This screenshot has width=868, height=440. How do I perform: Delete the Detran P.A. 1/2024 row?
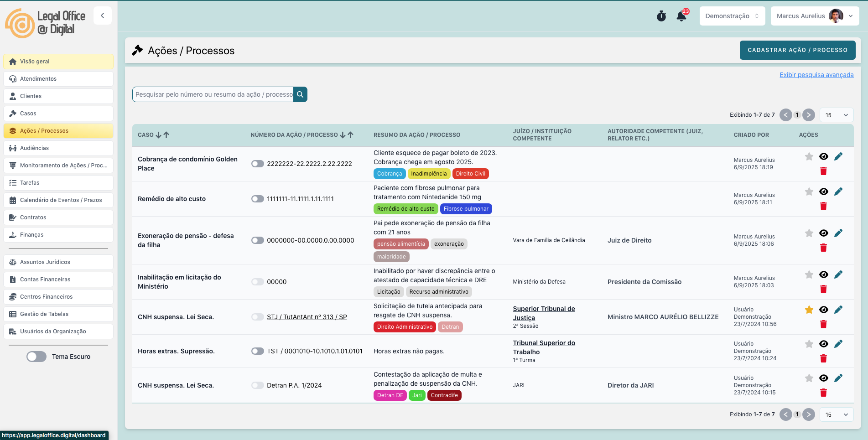click(823, 393)
